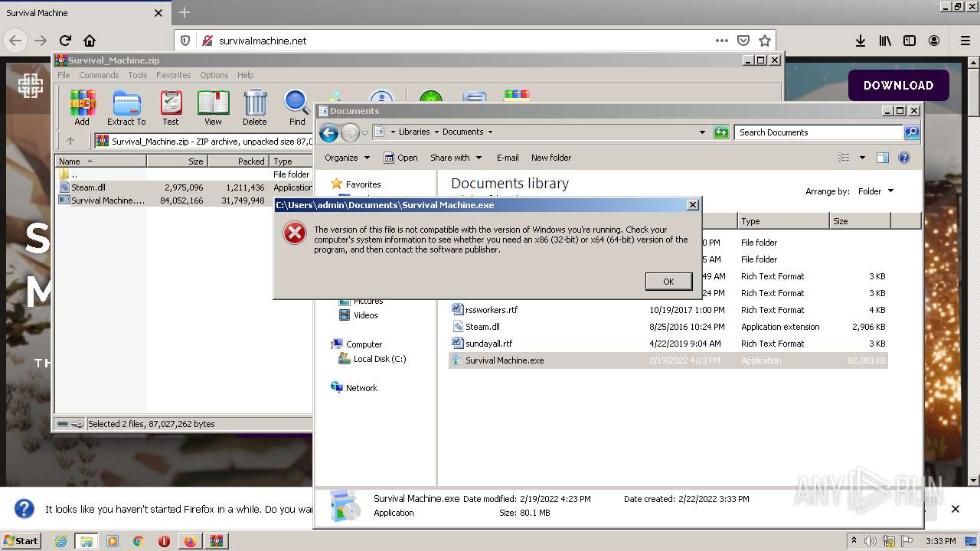Viewport: 980px width, 551px height.
Task: Open the Libraries breadcrumb dropdown arrow
Action: pos(436,132)
